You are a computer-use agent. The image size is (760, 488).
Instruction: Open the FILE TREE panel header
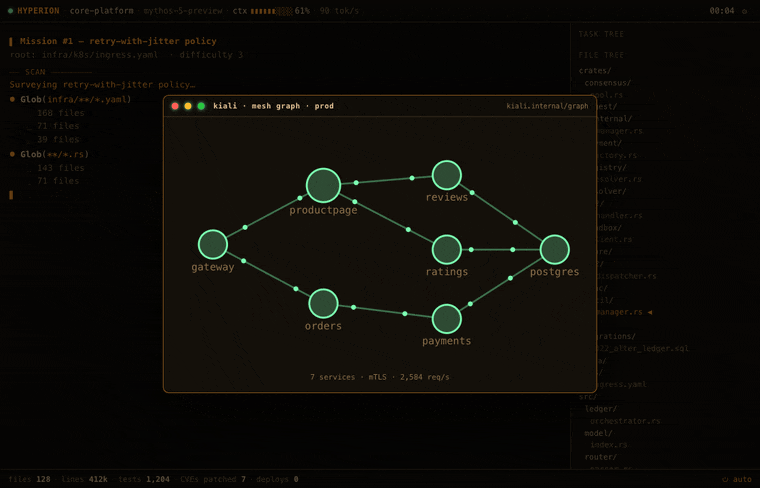click(x=601, y=55)
